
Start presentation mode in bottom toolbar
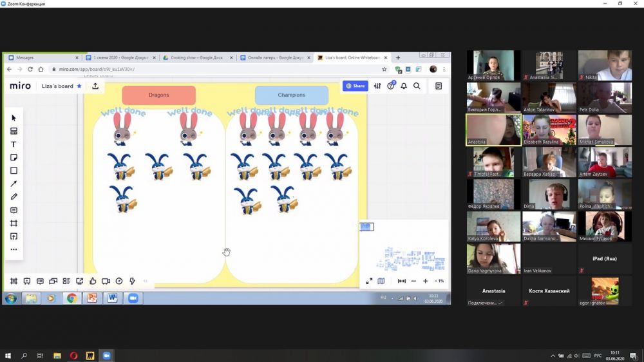tap(26, 281)
